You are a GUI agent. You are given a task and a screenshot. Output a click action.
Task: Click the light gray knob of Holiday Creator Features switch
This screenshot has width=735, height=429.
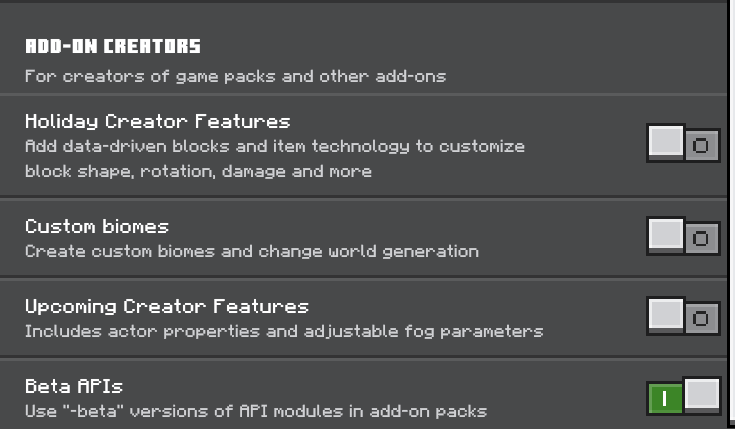666,142
